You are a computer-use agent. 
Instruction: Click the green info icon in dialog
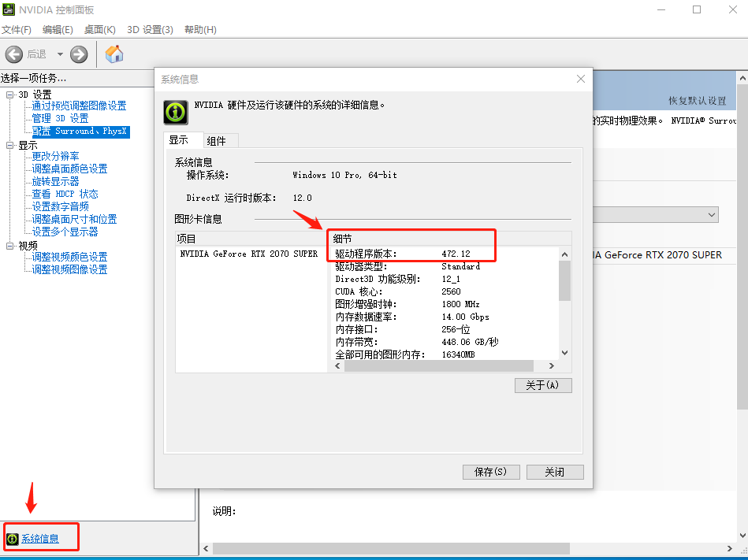coord(176,112)
